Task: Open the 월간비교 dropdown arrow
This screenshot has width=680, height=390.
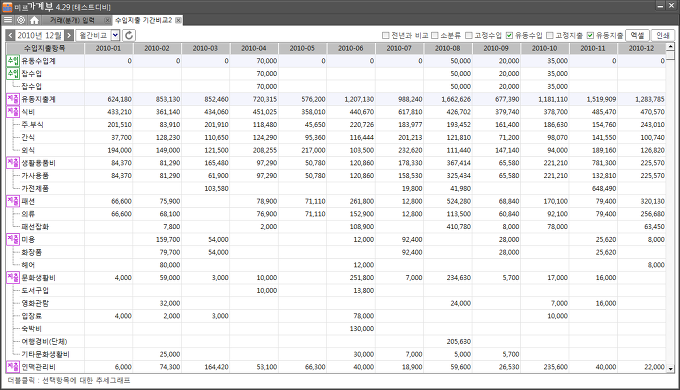Action: pos(115,35)
